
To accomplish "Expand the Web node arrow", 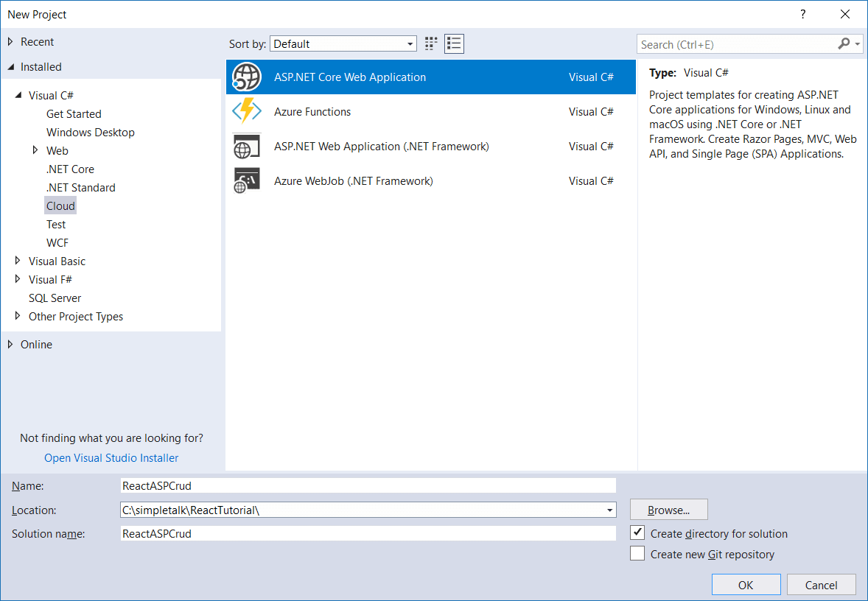I will pos(35,150).
